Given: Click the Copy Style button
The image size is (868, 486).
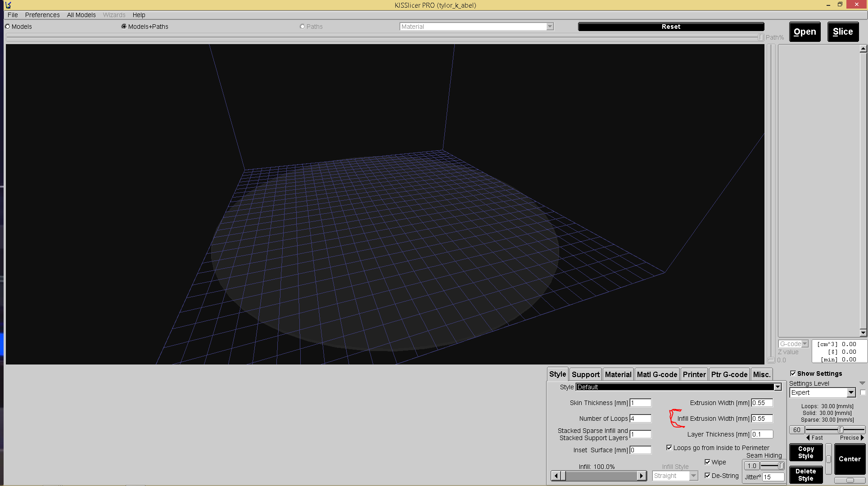Looking at the screenshot, I should pos(805,452).
